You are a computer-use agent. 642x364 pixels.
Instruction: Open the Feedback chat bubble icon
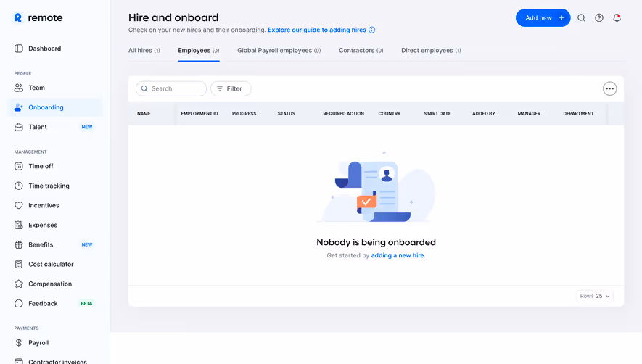19,303
